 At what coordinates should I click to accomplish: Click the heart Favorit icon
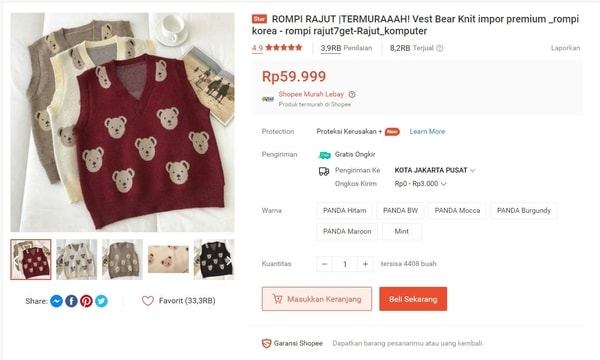tap(148, 301)
